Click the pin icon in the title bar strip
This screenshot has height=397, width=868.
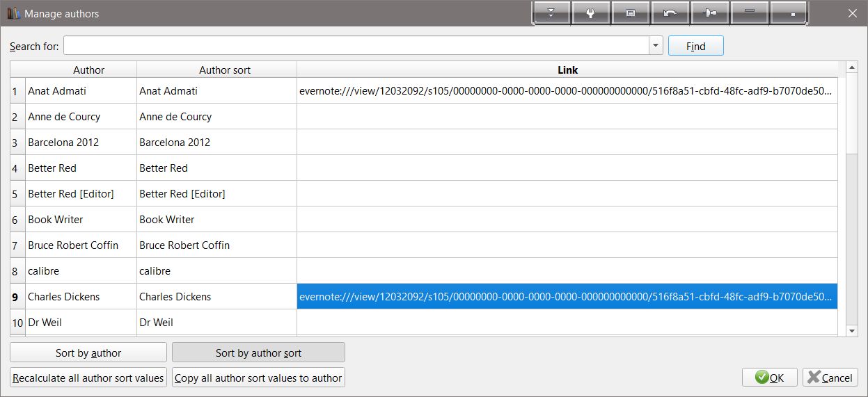[710, 13]
